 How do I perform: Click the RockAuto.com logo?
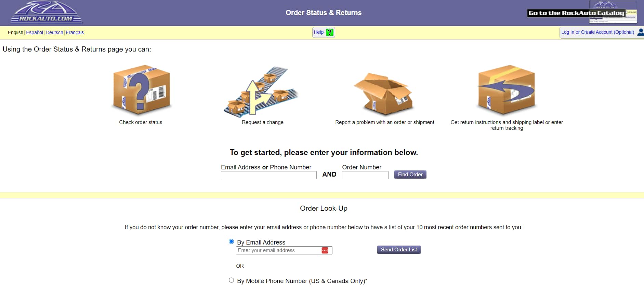click(x=47, y=13)
